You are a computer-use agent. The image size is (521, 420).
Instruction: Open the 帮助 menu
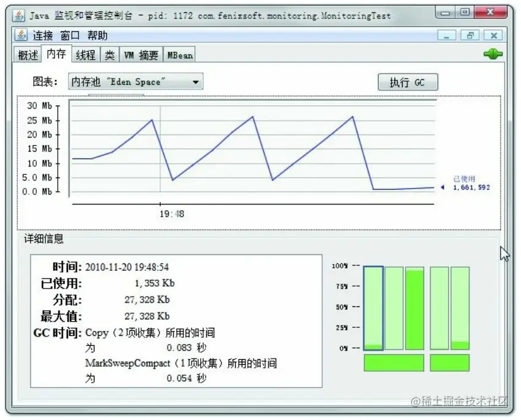tap(98, 35)
